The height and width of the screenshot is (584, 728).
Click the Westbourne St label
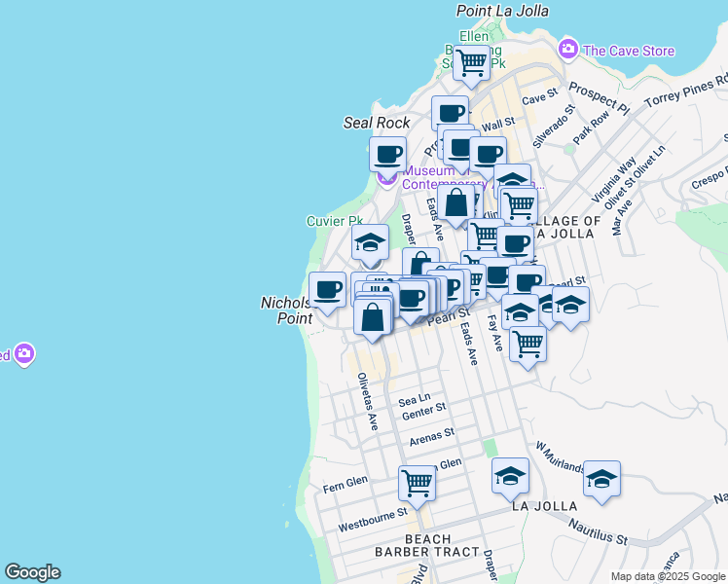373,520
